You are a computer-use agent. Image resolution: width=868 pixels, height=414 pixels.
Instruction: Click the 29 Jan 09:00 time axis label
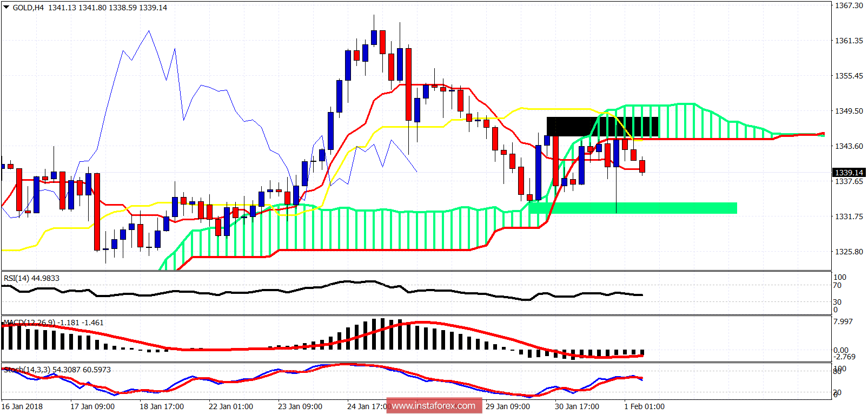(508, 406)
